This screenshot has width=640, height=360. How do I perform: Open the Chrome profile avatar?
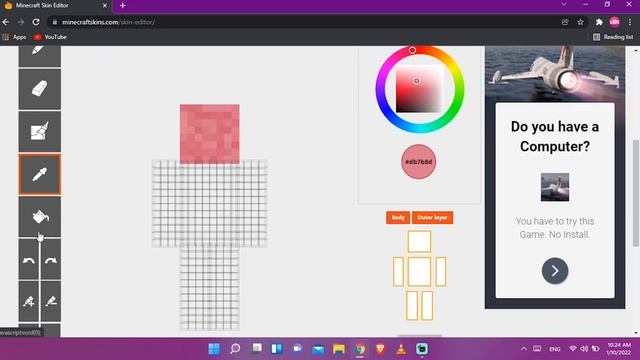[614, 22]
